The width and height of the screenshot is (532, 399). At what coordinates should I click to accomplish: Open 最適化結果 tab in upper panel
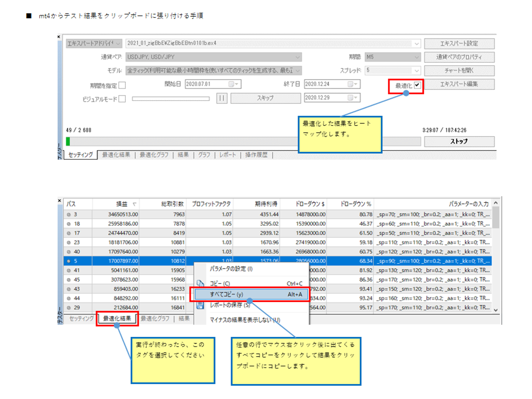pos(116,155)
